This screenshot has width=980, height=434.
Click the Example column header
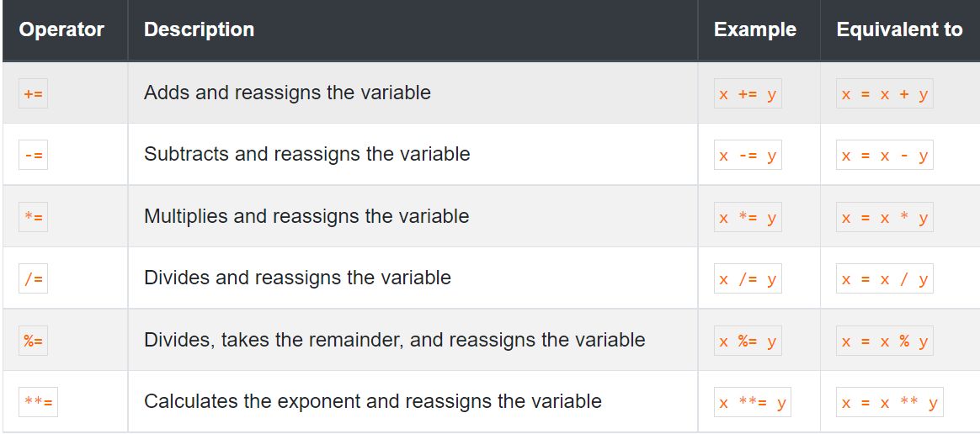(754, 29)
